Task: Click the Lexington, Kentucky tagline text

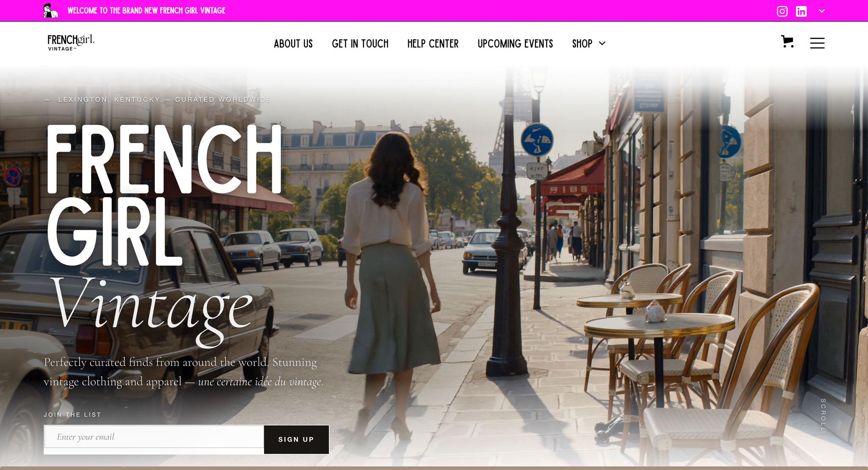Action: point(158,100)
